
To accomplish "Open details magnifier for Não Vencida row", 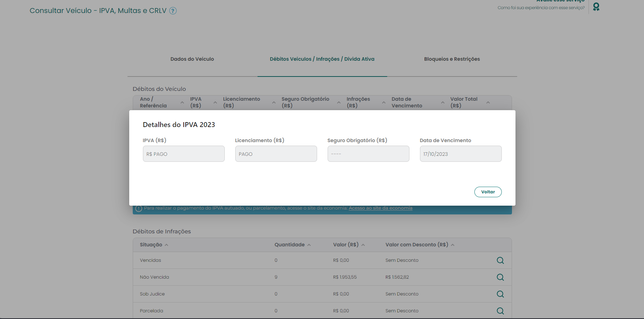I will 500,277.
